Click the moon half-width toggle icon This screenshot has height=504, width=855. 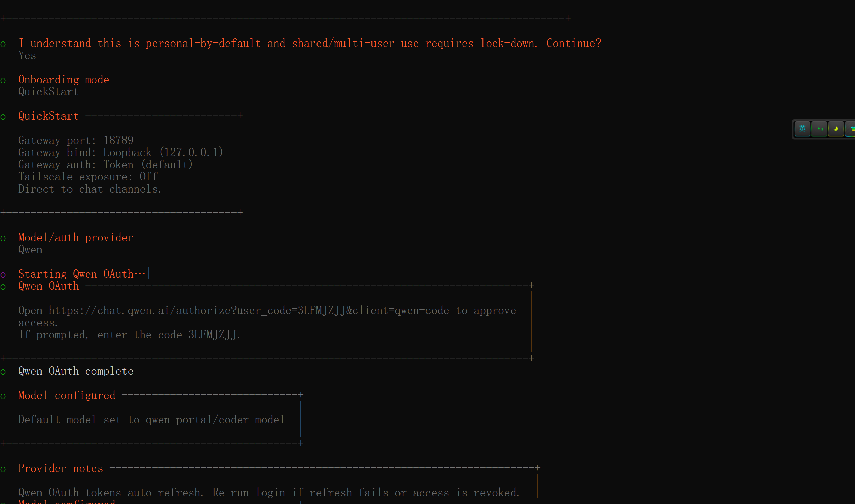(x=836, y=129)
